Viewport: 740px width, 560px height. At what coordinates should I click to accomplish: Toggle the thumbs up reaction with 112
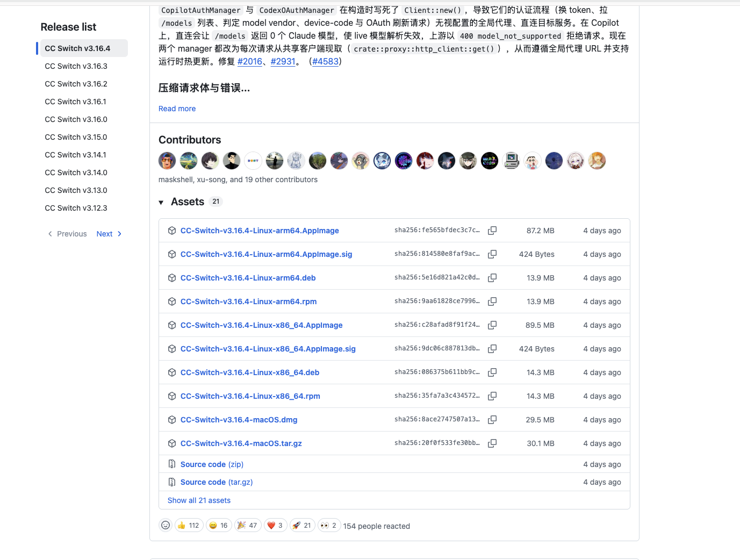(x=189, y=525)
